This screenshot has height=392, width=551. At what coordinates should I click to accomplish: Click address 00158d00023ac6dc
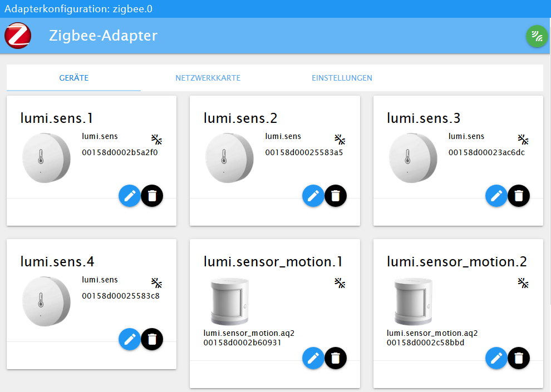click(486, 152)
